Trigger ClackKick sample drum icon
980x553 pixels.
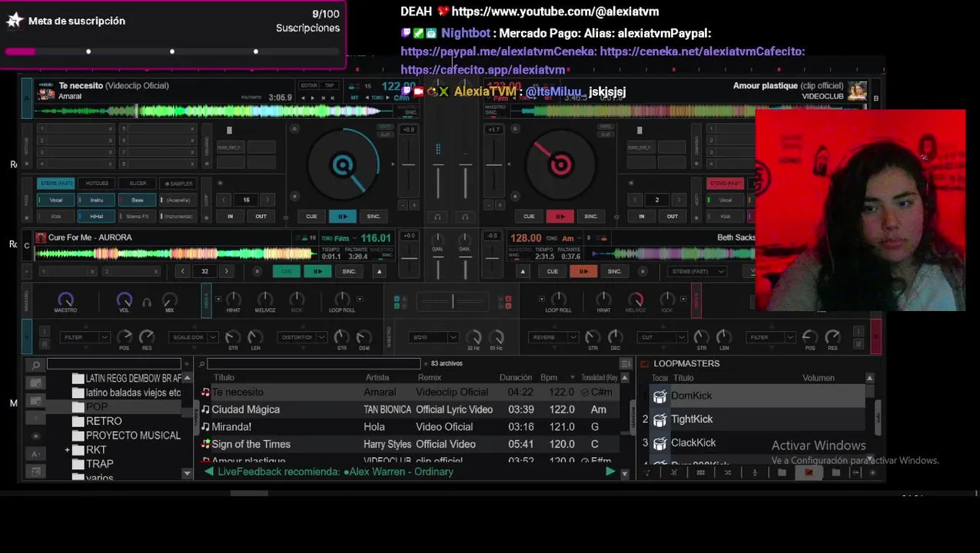[659, 443]
